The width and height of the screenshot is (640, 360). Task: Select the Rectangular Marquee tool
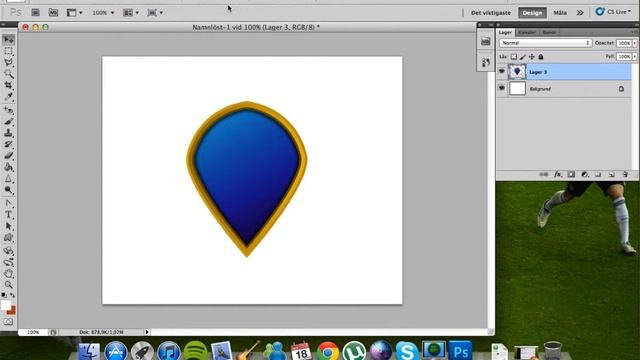click(x=9, y=51)
